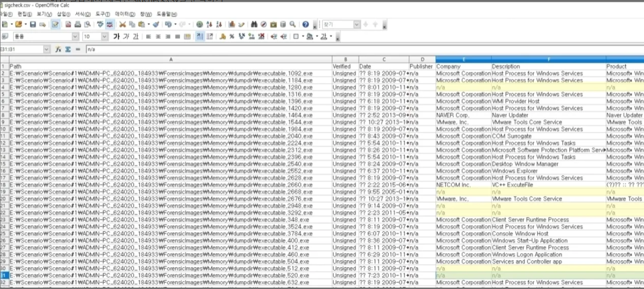This screenshot has width=644, height=289.
Task: Select the 'NAVER Corp.' company cell
Action: point(463,115)
